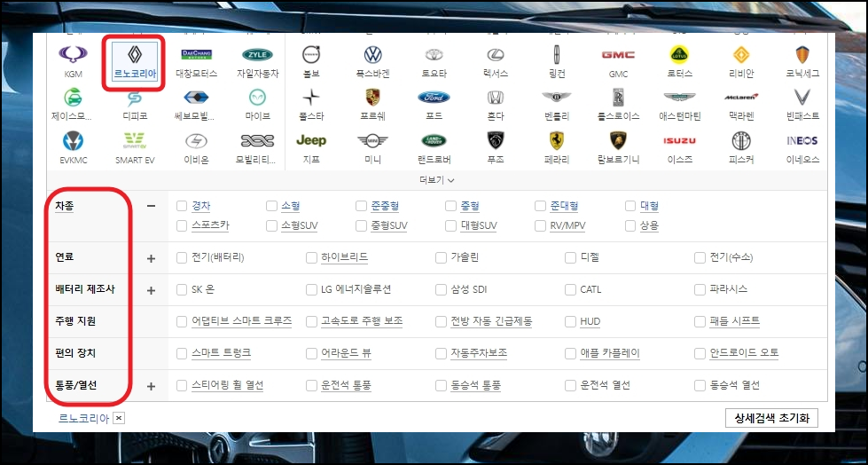The height and width of the screenshot is (465, 868).
Task: Check the 애플 카플레이 option
Action: [x=570, y=353]
